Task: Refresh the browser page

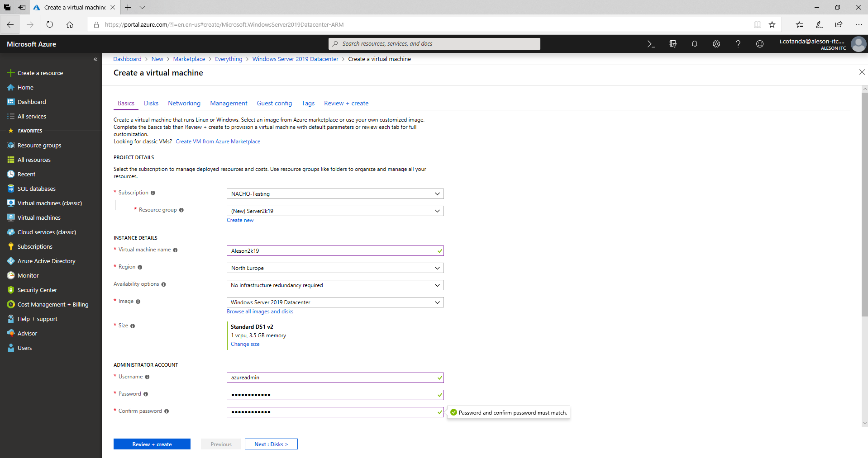Action: (x=50, y=25)
